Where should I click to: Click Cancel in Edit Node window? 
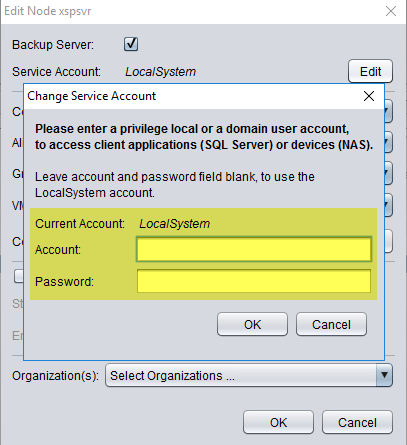357,422
